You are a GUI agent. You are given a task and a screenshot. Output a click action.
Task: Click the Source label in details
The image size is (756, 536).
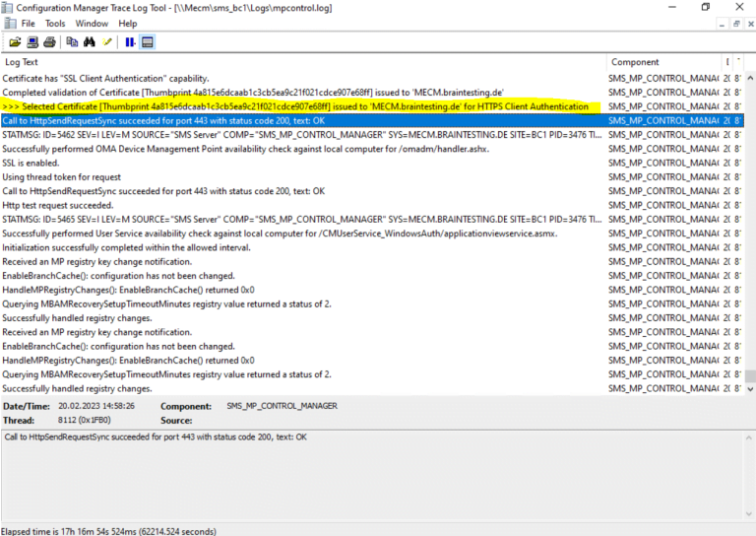pos(176,421)
